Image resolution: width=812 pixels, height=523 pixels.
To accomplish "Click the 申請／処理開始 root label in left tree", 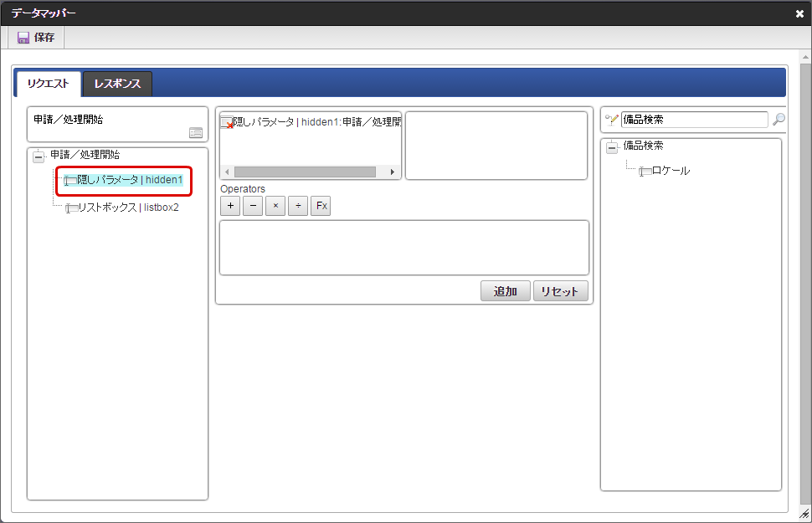I will click(x=85, y=154).
